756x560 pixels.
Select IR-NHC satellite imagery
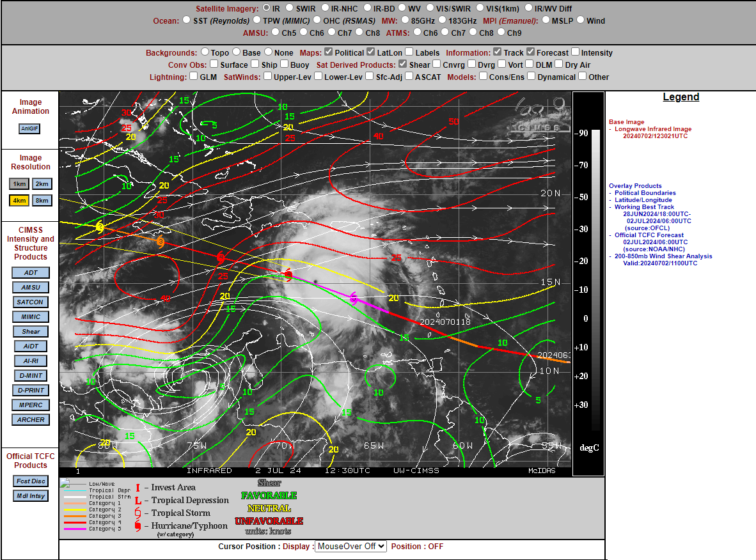(x=325, y=8)
